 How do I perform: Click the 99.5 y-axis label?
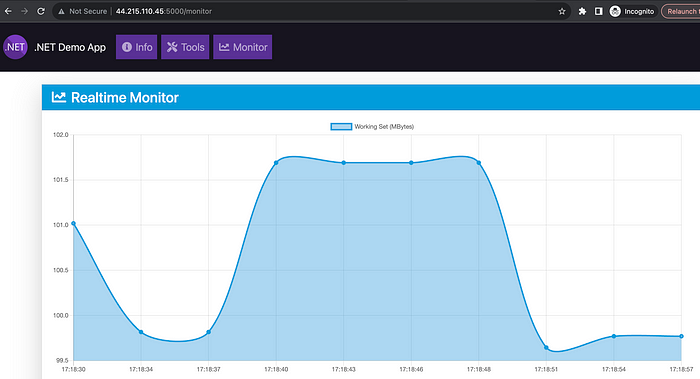62,360
